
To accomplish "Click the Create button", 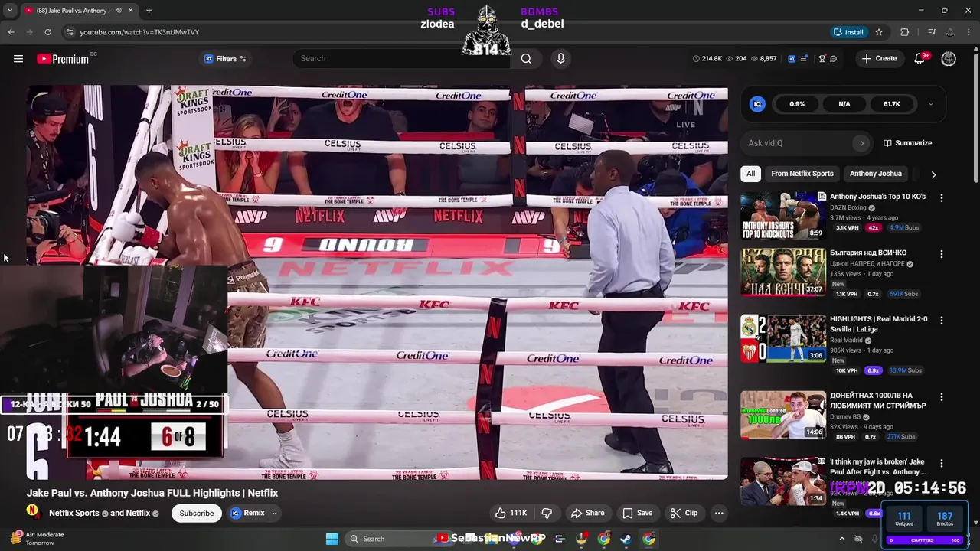I will [x=879, y=59].
